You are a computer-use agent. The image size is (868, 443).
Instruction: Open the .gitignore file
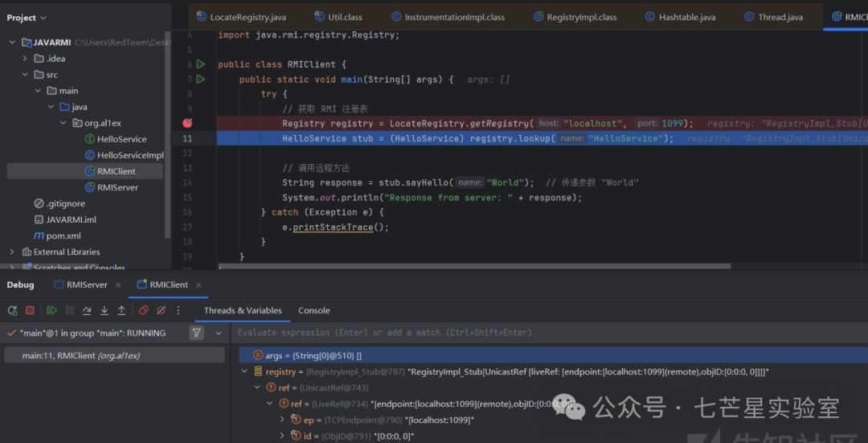pos(59,203)
